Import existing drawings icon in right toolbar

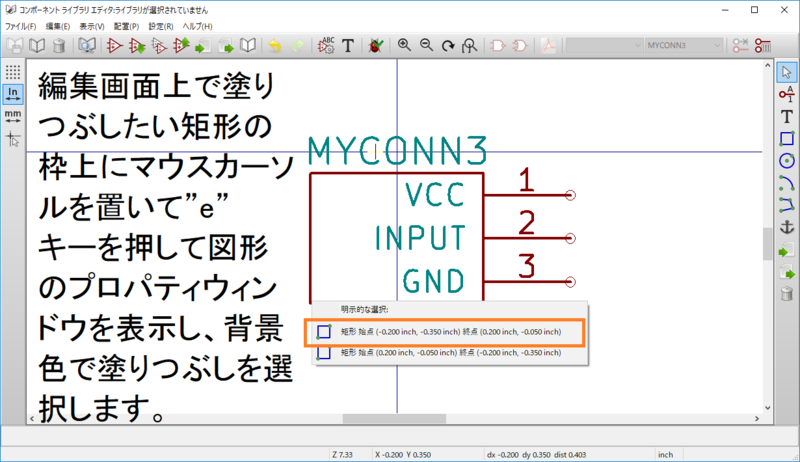tap(786, 250)
